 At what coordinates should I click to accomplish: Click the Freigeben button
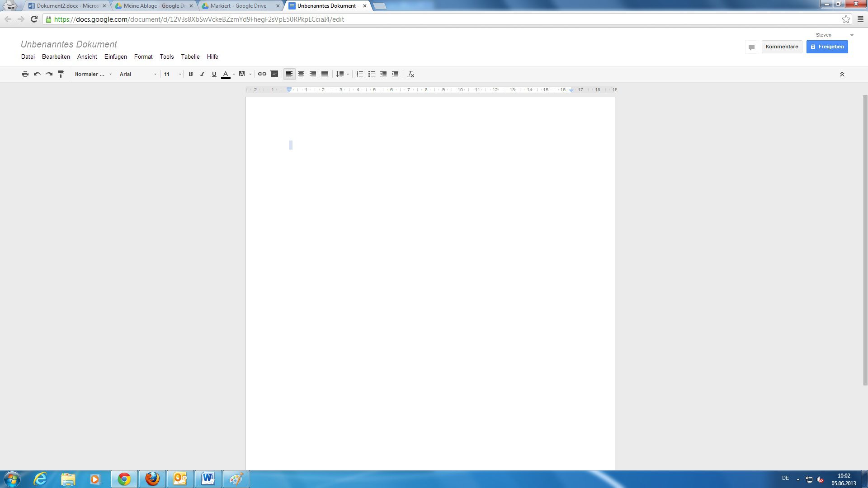tap(827, 47)
